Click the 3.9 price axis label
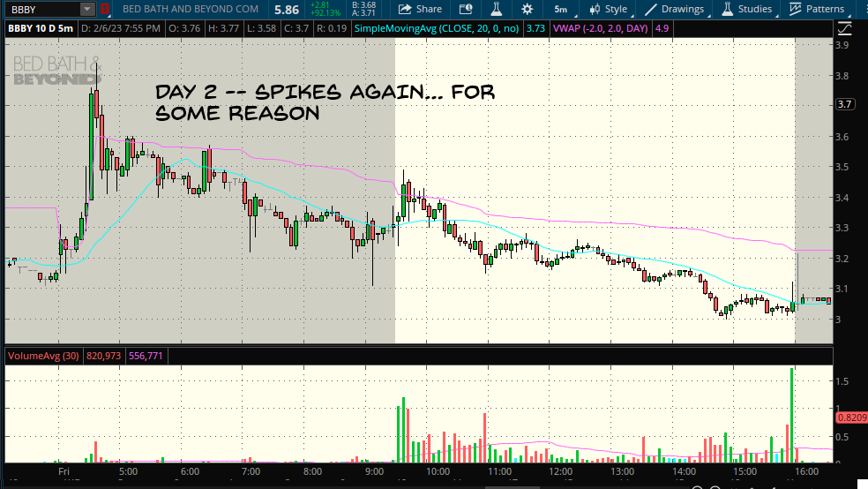 [842, 45]
